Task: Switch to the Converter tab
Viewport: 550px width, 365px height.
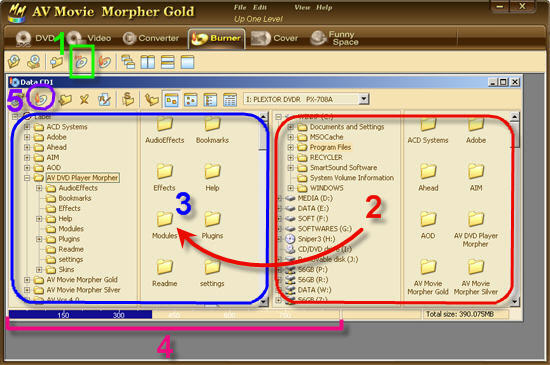Action: pos(151,38)
